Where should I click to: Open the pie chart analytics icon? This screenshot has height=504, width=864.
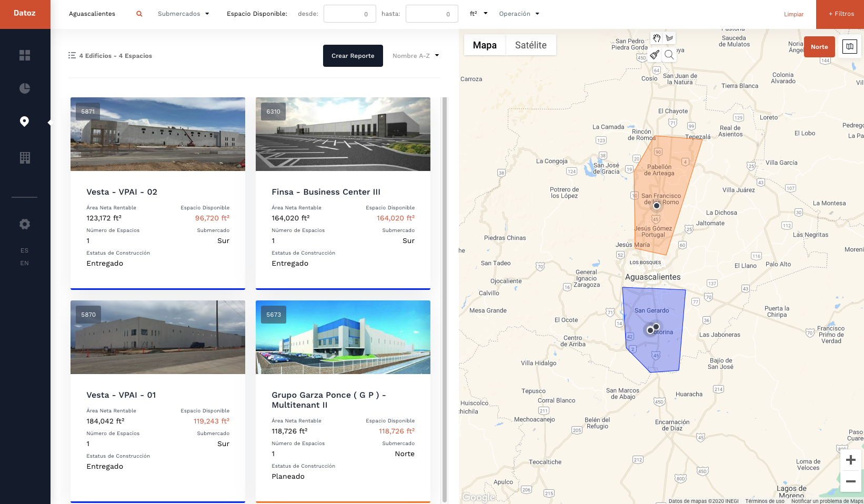coord(25,88)
